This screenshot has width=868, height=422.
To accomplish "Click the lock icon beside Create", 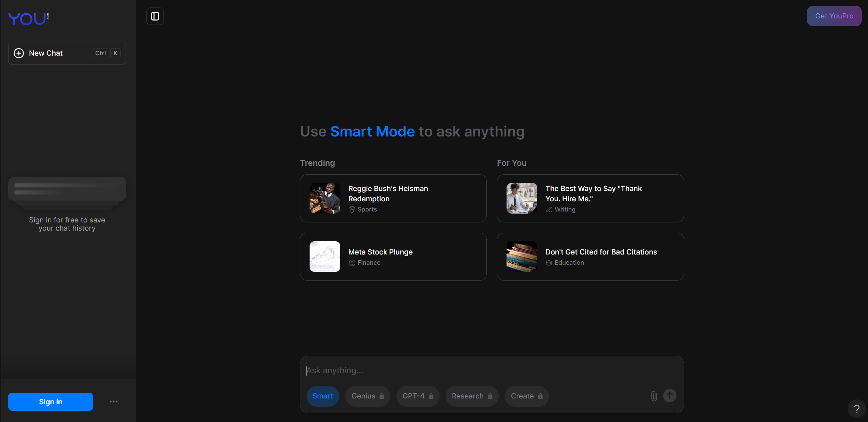I will pos(540,396).
